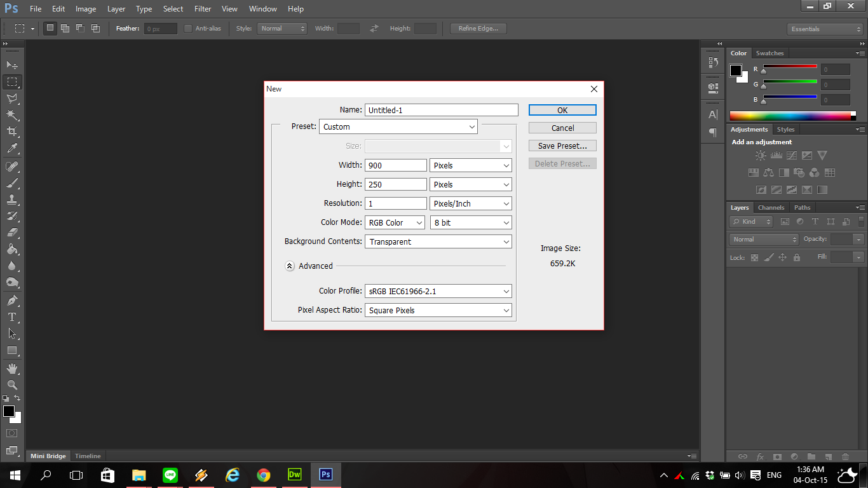
Task: Select the Zoom tool
Action: click(12, 385)
